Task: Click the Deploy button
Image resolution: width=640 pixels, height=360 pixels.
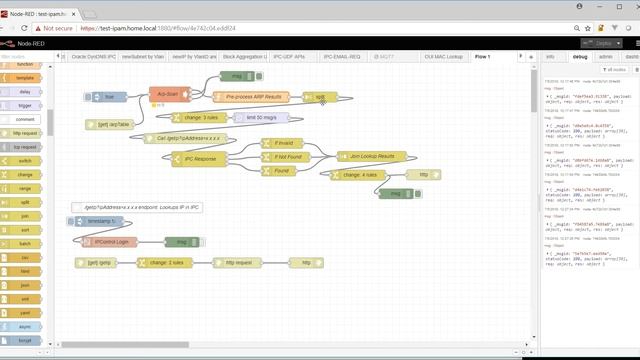Action: [x=598, y=43]
